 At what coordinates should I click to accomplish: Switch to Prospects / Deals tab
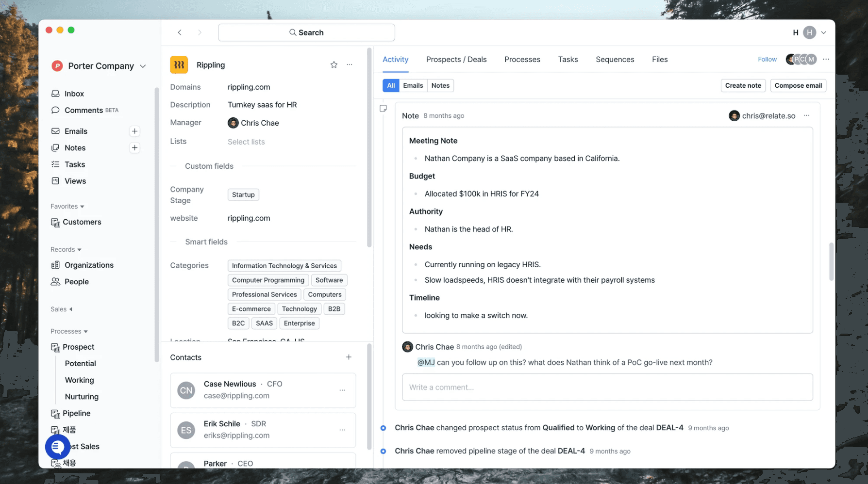456,59
